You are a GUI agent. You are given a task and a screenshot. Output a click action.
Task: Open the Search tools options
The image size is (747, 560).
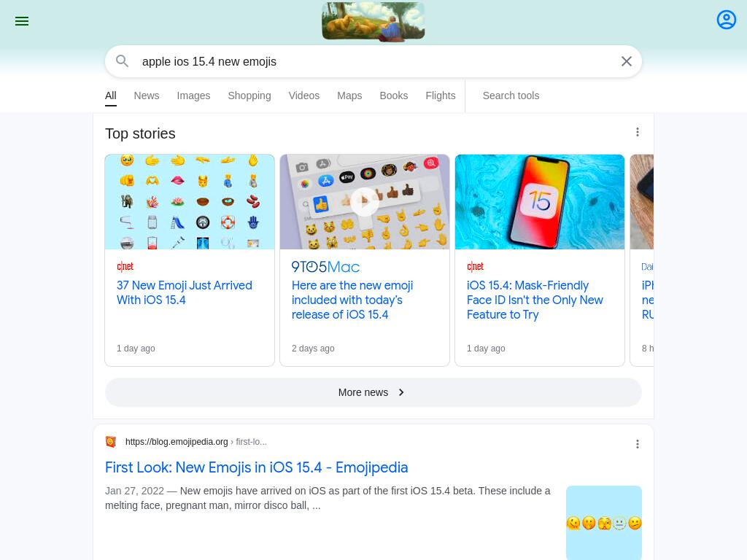pyautogui.click(x=511, y=96)
